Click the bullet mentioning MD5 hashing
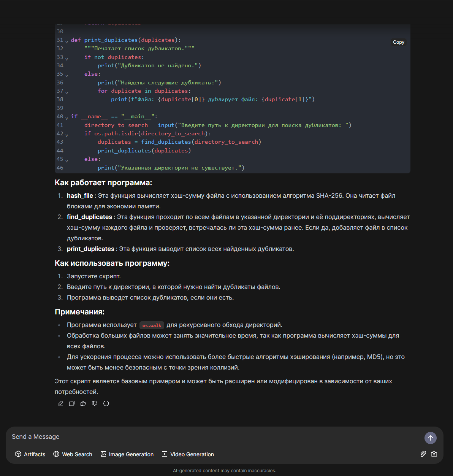 (x=236, y=362)
